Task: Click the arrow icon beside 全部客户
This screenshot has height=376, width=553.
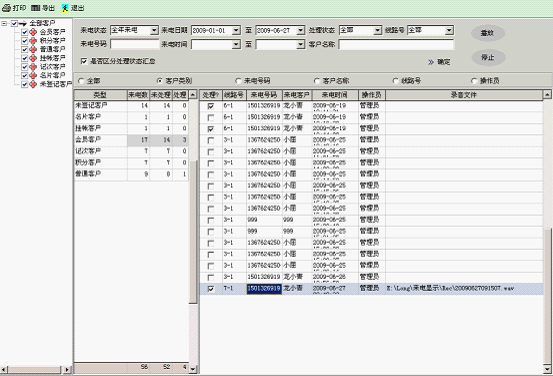Action: coord(23,24)
